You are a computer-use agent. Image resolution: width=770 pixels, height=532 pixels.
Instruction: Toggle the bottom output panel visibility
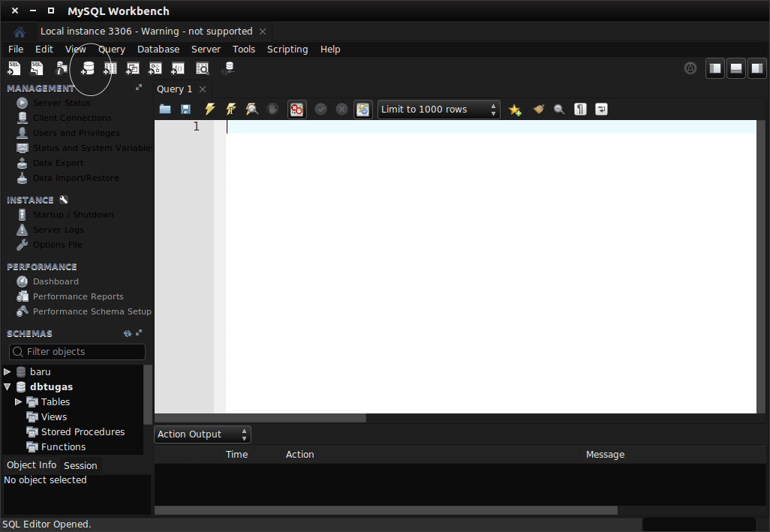(736, 68)
